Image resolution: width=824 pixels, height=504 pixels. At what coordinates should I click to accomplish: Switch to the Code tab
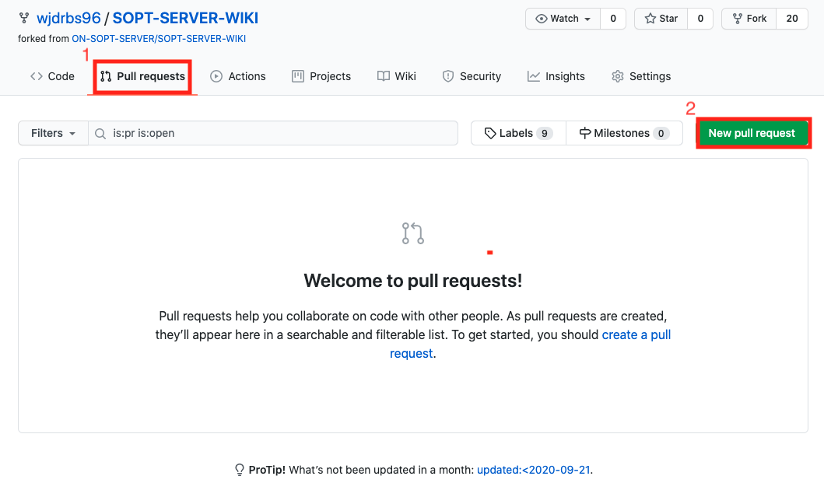pyautogui.click(x=53, y=76)
